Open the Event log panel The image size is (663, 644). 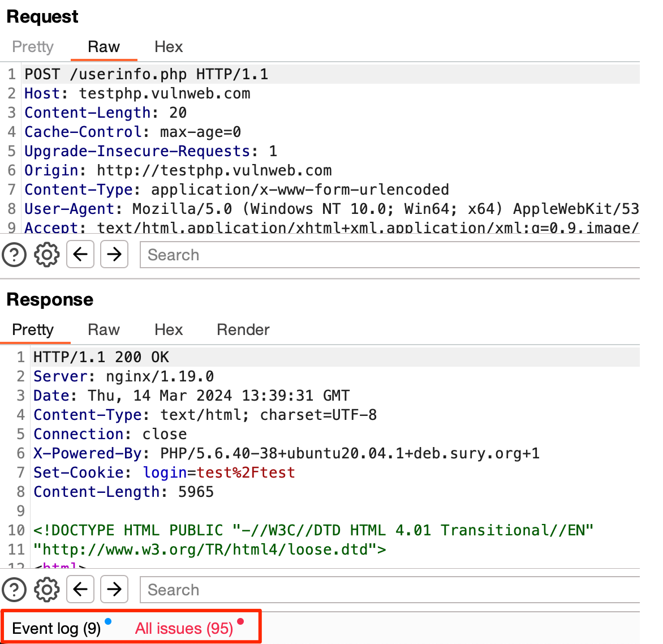(55, 628)
